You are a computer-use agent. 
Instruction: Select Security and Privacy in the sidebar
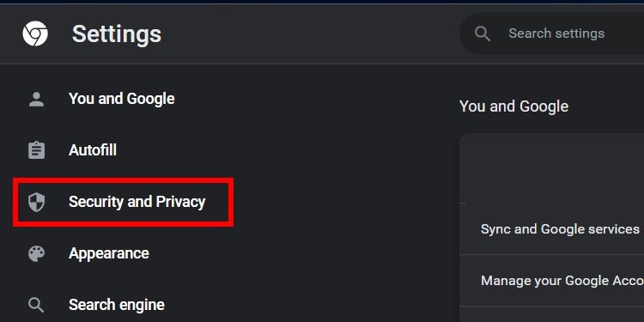coord(137,202)
